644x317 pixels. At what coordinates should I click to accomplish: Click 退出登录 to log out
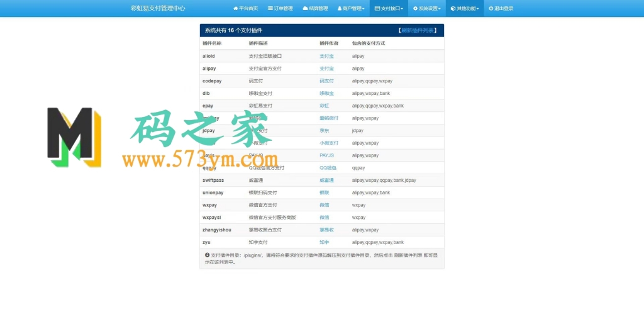point(501,8)
